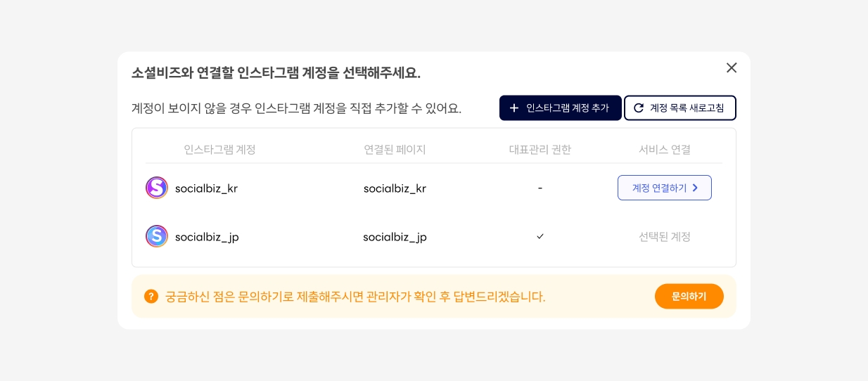Open inquiry with the orange 문의하기 button
Image resolution: width=868 pixels, height=381 pixels.
click(x=689, y=296)
